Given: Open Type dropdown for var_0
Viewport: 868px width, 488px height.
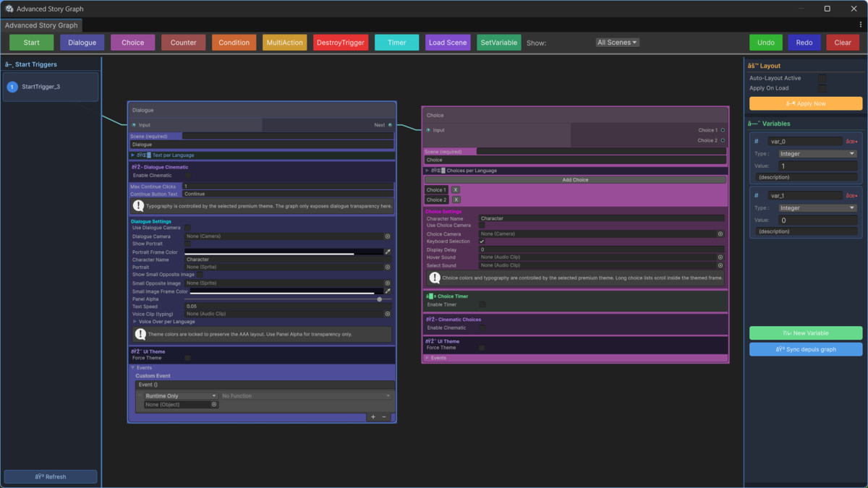Looking at the screenshot, I should (x=817, y=154).
